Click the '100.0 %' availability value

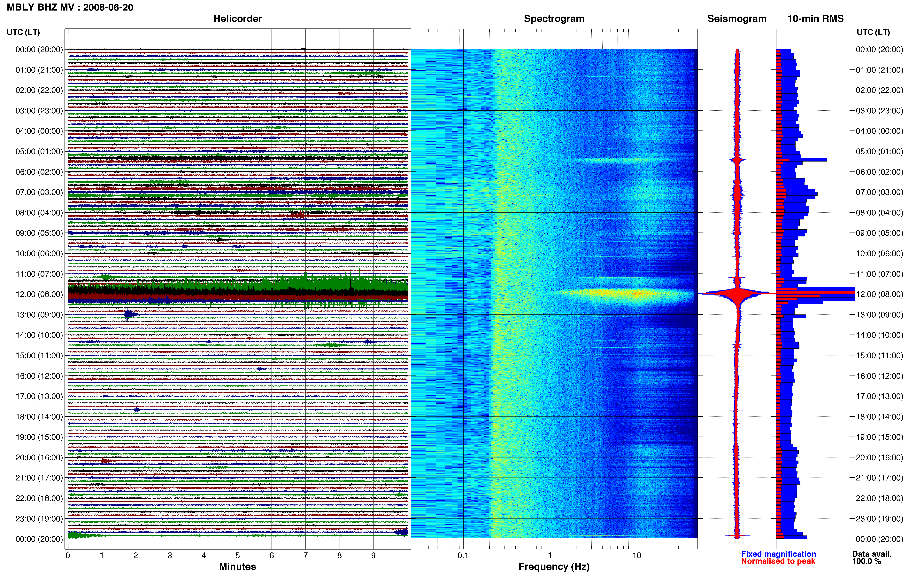pyautogui.click(x=866, y=561)
